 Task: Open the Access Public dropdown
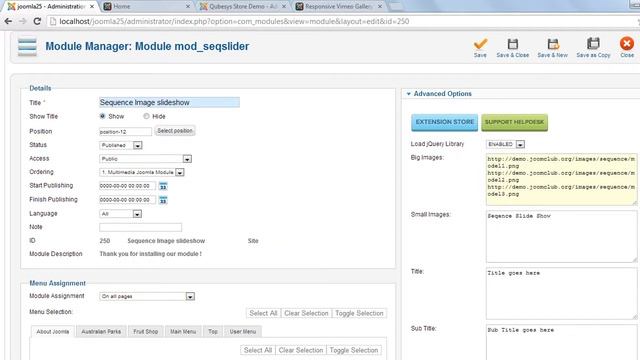145,159
